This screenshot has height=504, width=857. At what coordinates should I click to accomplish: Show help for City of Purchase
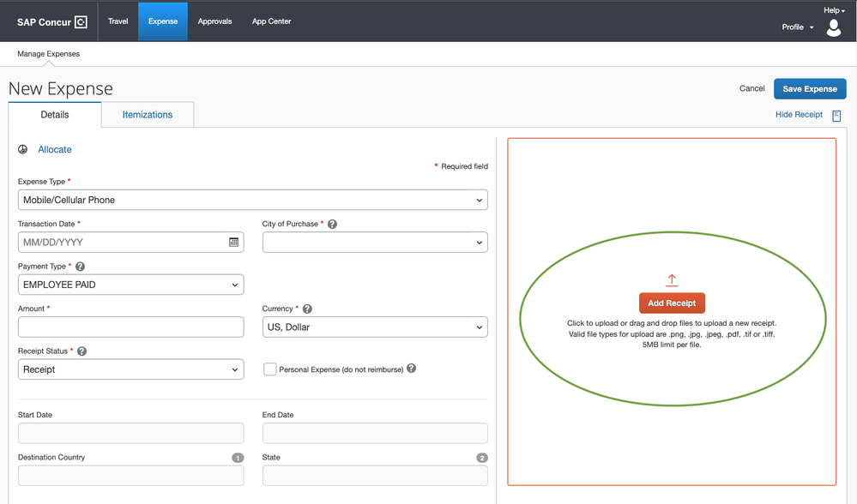pos(332,224)
